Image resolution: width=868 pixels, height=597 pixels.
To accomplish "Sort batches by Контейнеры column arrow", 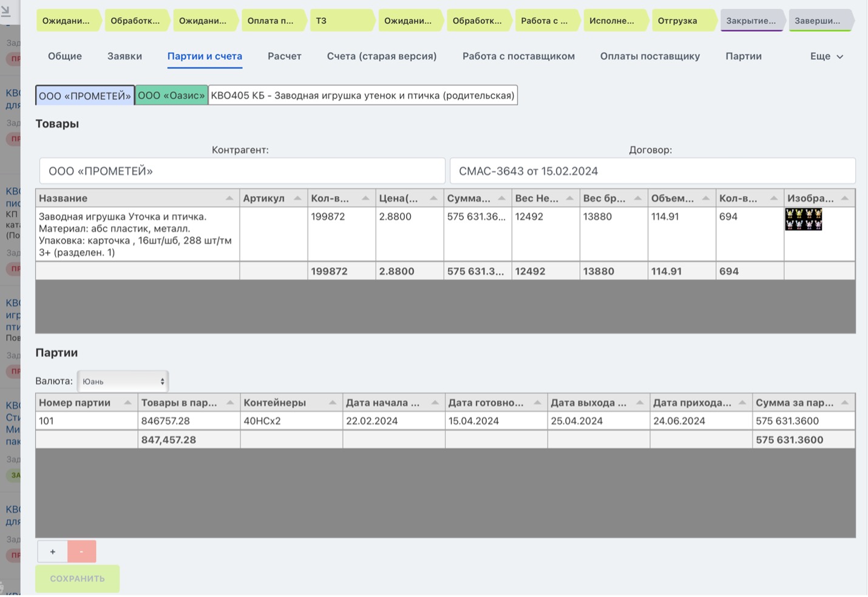I will (x=332, y=403).
